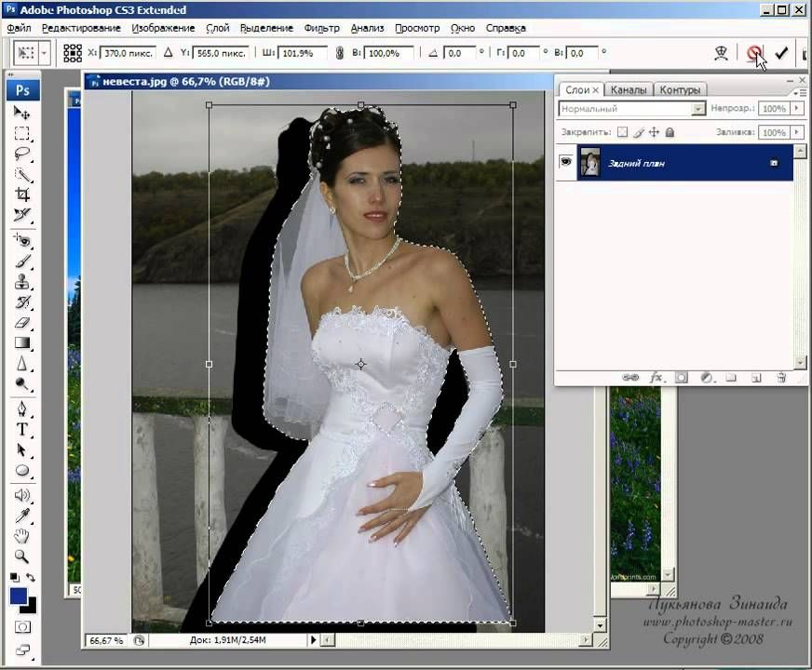Viewport: 812px width, 670px height.
Task: Switch between free transform and warp modes
Action: pyautogui.click(x=721, y=53)
